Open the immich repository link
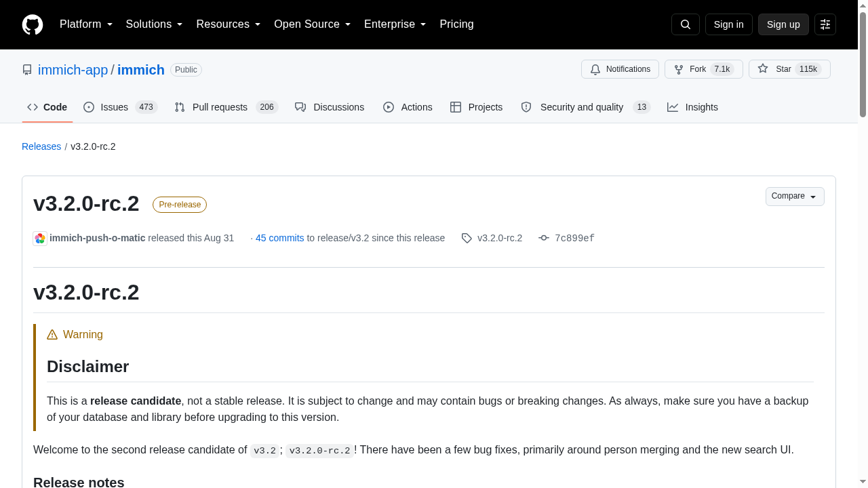The image size is (868, 488). [141, 70]
